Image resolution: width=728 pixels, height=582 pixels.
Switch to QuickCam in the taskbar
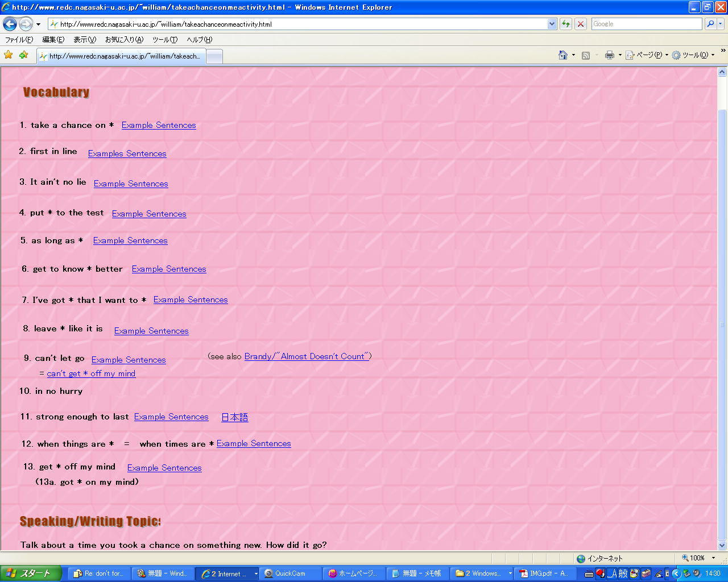[x=290, y=573]
